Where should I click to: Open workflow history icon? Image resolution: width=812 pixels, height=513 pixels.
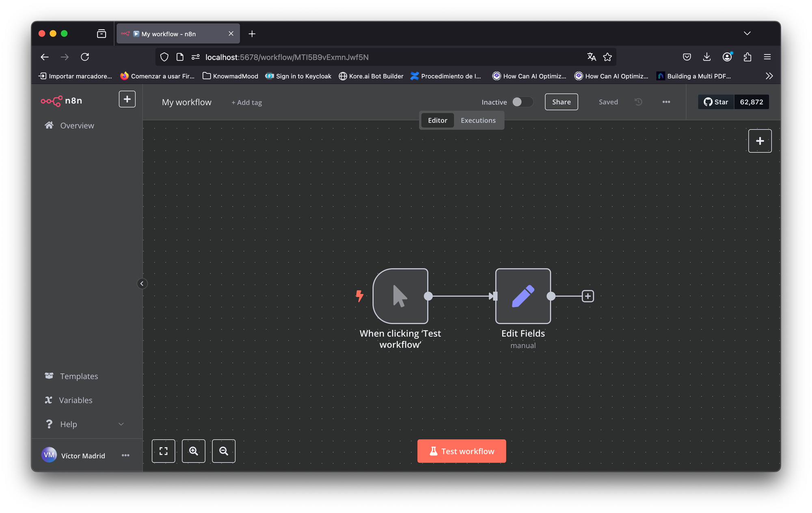coord(638,102)
